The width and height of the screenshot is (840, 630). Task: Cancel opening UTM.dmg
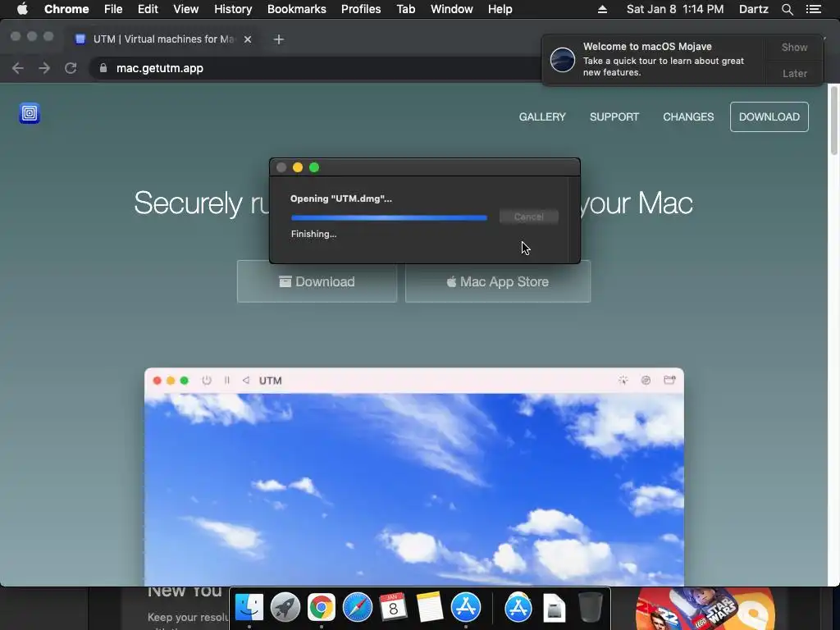(x=529, y=217)
